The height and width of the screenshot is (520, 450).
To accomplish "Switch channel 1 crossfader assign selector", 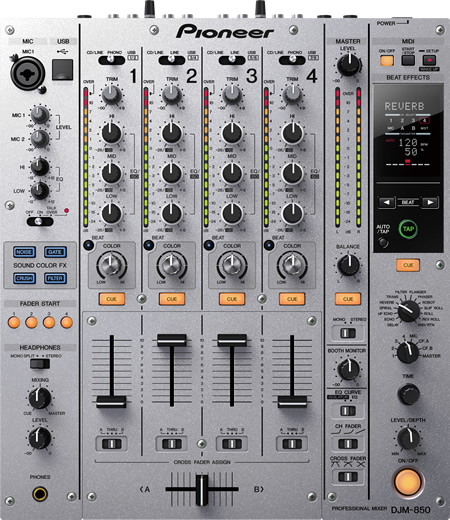I will [x=112, y=444].
